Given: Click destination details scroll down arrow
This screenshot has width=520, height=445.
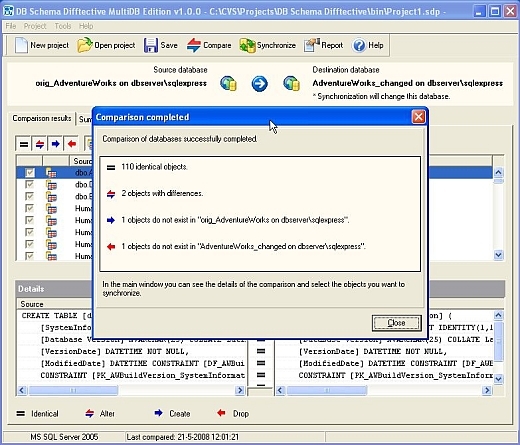Looking at the screenshot, I should [x=498, y=379].
